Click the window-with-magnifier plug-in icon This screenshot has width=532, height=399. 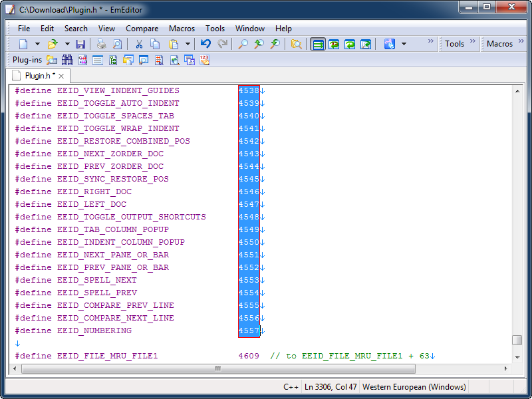pos(144,61)
